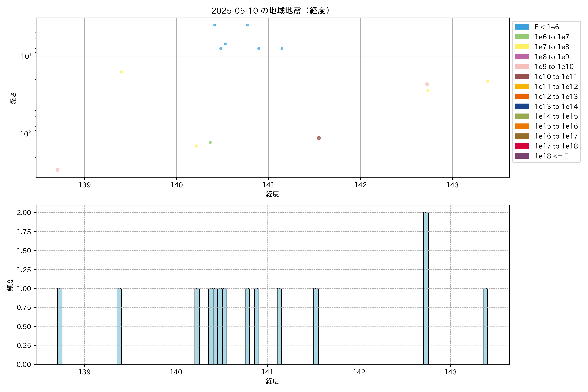The height and width of the screenshot is (392, 588).
Task: Click the 1e18 <= E legend label
Action: 551,156
